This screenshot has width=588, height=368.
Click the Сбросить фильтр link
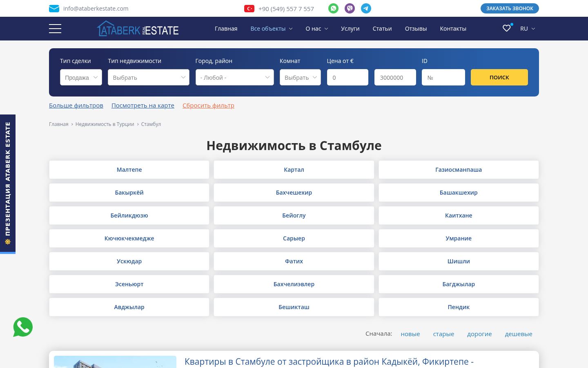coord(208,105)
